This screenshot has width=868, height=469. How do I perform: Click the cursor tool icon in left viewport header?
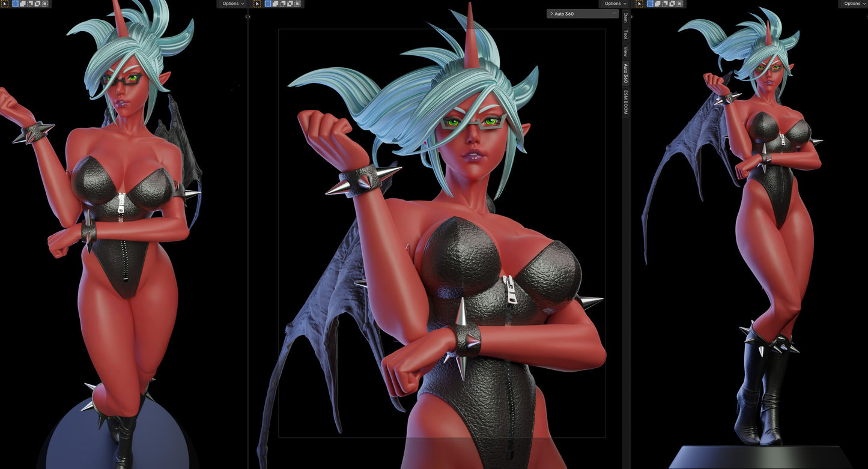click(x=5, y=4)
